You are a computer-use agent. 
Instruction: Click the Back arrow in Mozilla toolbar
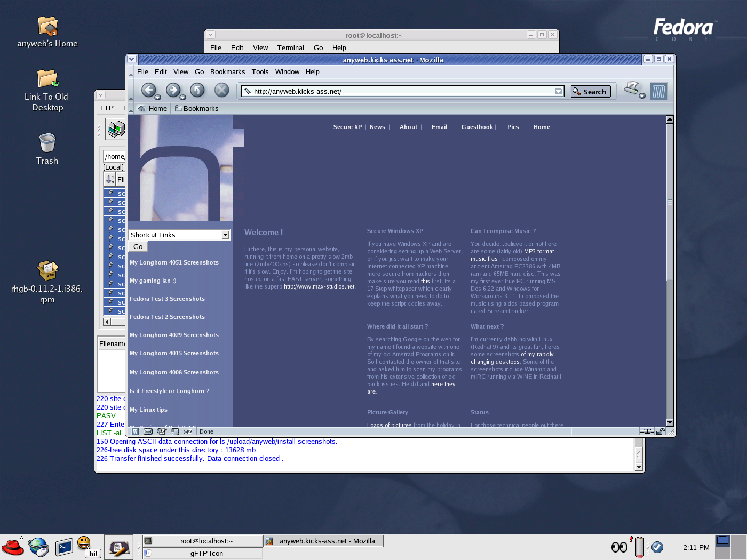click(x=148, y=90)
